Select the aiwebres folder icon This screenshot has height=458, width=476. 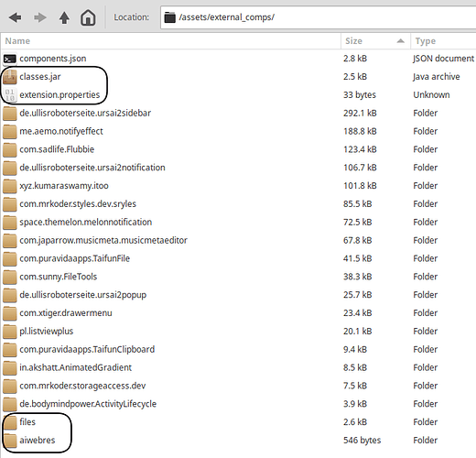click(10, 441)
